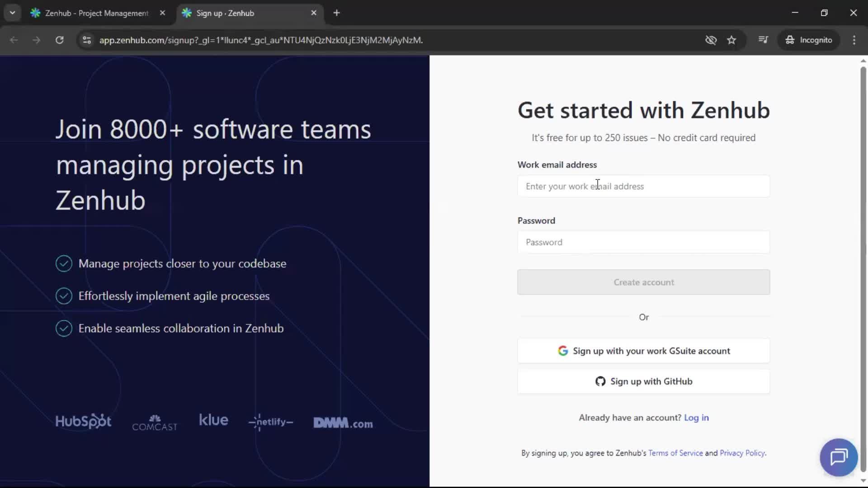Click the Create account button
Image resolution: width=868 pixels, height=488 pixels.
pyautogui.click(x=644, y=282)
